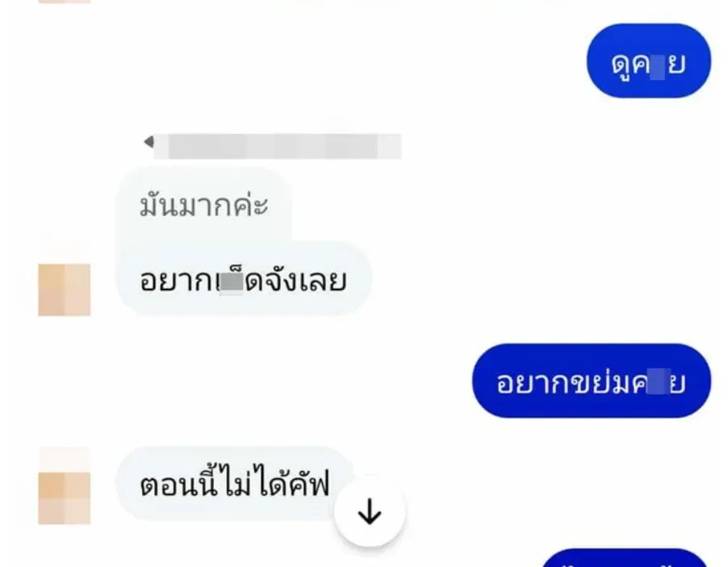Open sender avatar beside ตอนนี้ไม่ได้คัฟ message

tap(64, 498)
